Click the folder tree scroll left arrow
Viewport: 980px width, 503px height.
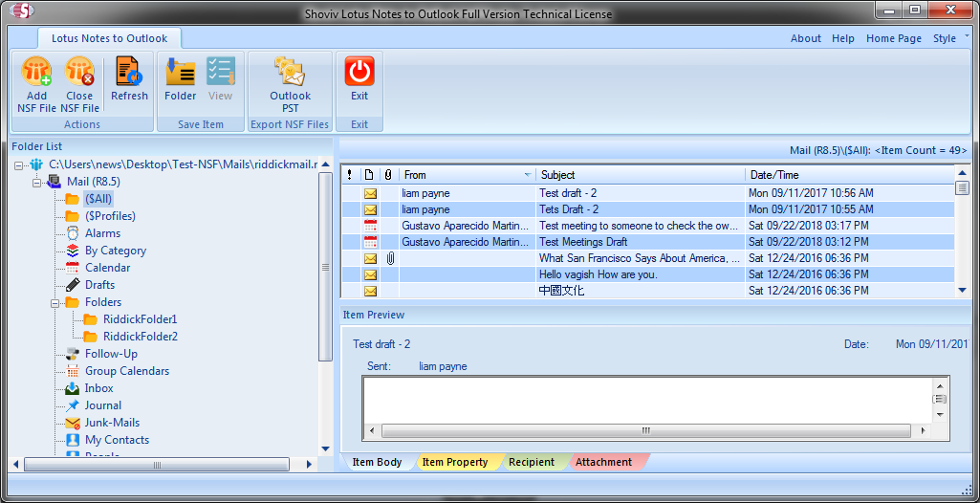(17, 465)
